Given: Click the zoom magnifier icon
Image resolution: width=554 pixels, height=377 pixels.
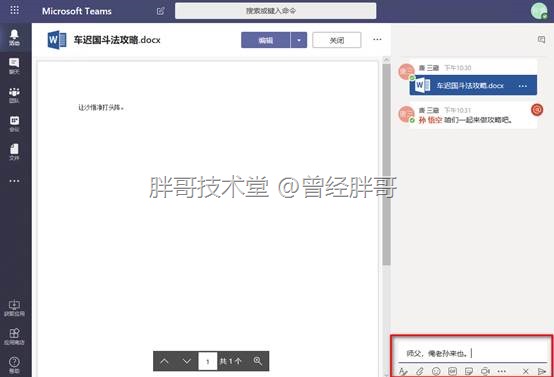Looking at the screenshot, I should click(258, 361).
